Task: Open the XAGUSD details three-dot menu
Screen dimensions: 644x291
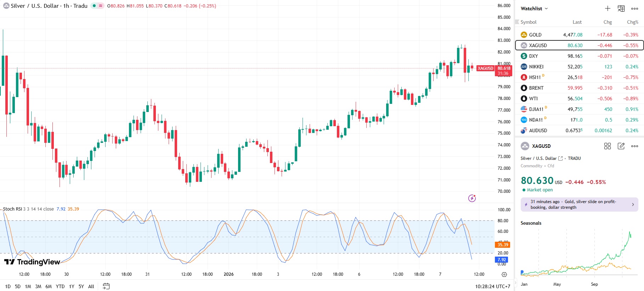Action: click(x=634, y=146)
